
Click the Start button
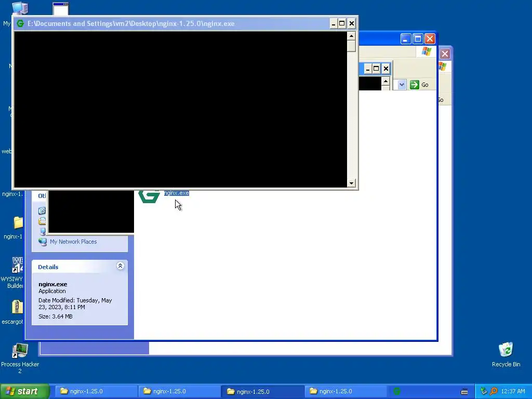25,391
